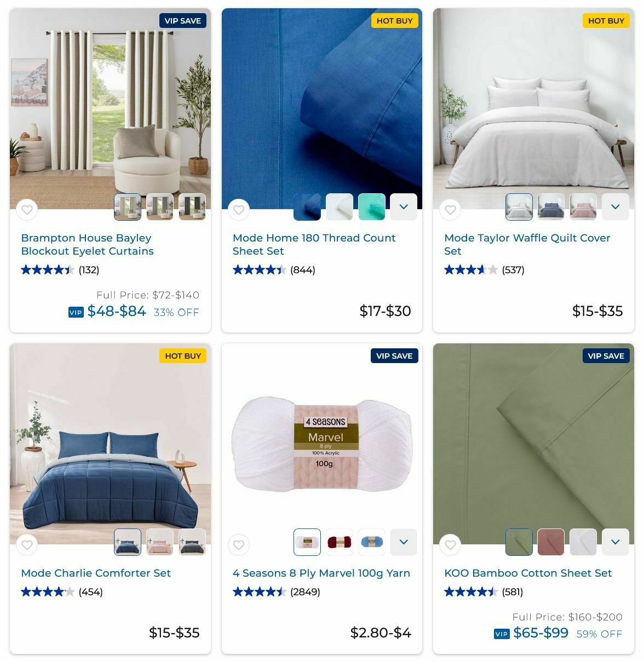Show more colour options for Taylor Waffle Quilt
Viewport: 644px width, 661px height.
tap(616, 207)
